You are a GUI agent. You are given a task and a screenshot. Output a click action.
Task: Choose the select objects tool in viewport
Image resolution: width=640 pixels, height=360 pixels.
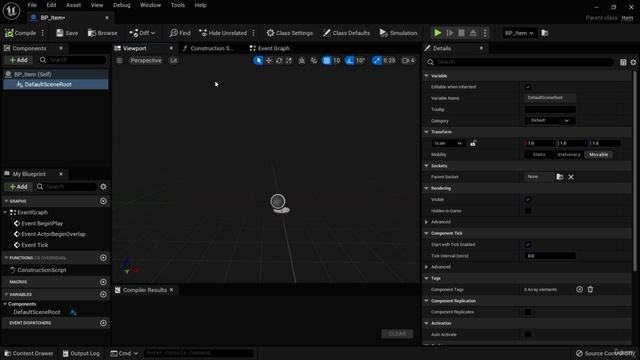[x=258, y=60]
